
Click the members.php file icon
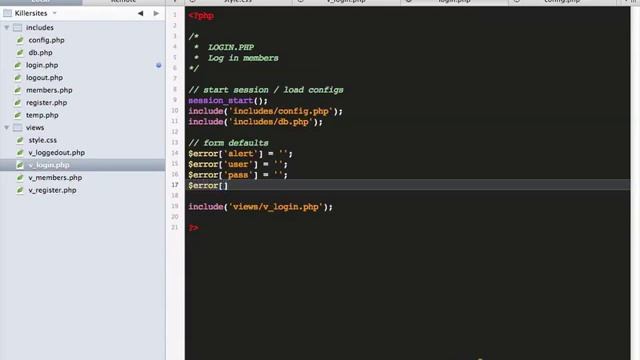point(18,90)
